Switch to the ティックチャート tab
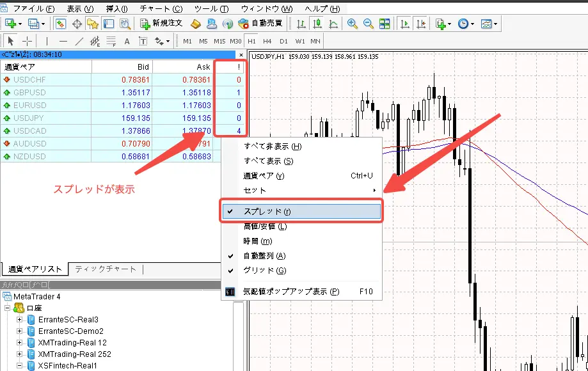The height and width of the screenshot is (371, 588). (105, 269)
